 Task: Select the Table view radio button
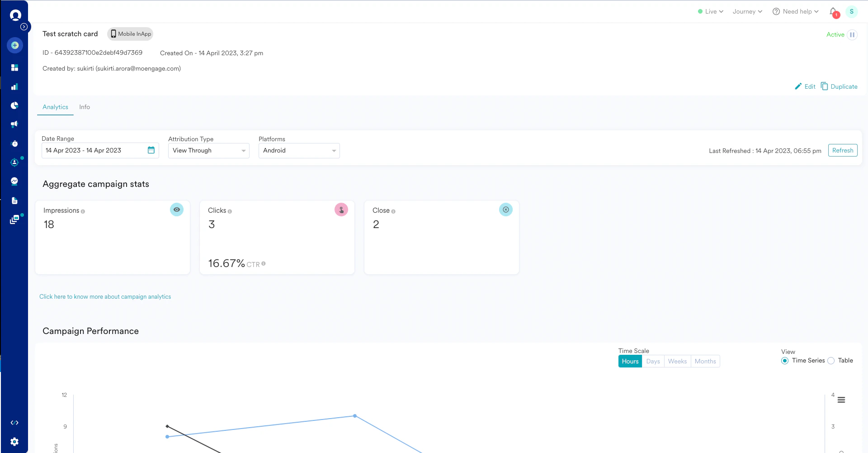click(831, 361)
